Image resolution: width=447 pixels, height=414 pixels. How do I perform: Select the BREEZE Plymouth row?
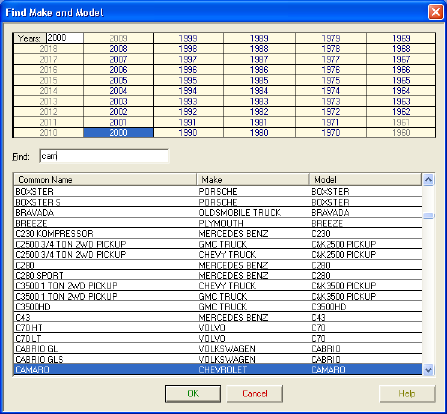[x=218, y=223]
